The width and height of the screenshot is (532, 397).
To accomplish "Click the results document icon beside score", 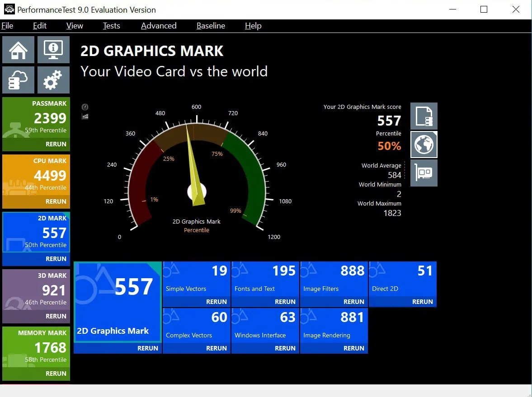I will (424, 117).
